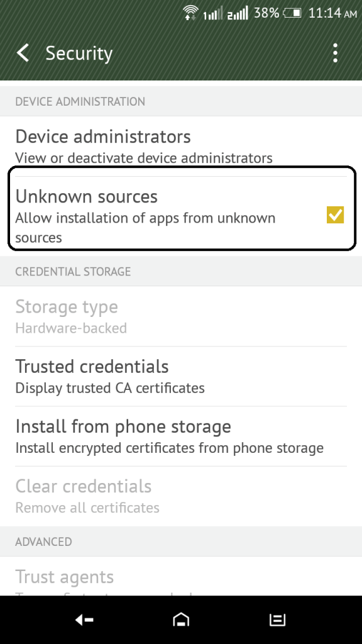362x644 pixels.
Task: Tap the SIM 2 signal strength icon
Action: pos(238,13)
